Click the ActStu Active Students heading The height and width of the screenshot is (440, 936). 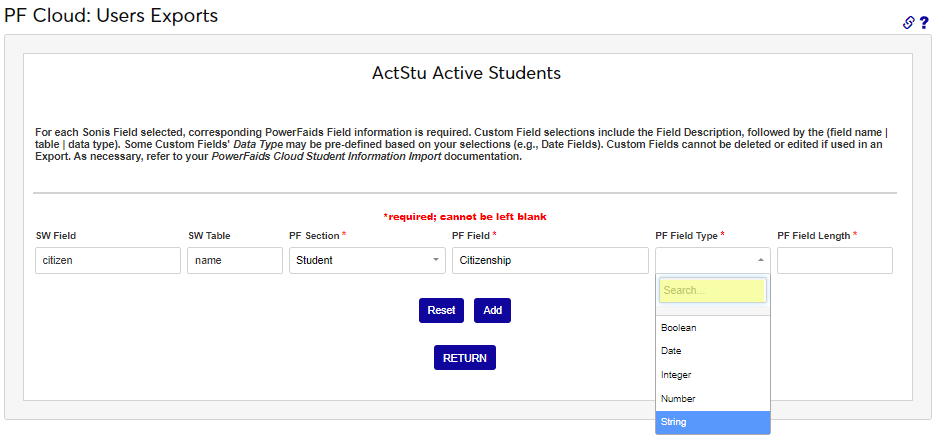click(466, 73)
